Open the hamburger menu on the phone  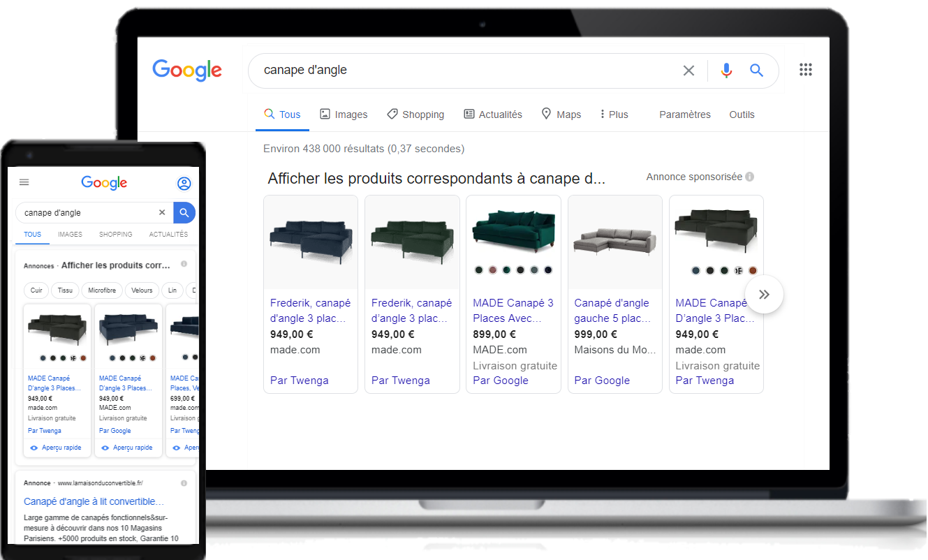coord(24,182)
